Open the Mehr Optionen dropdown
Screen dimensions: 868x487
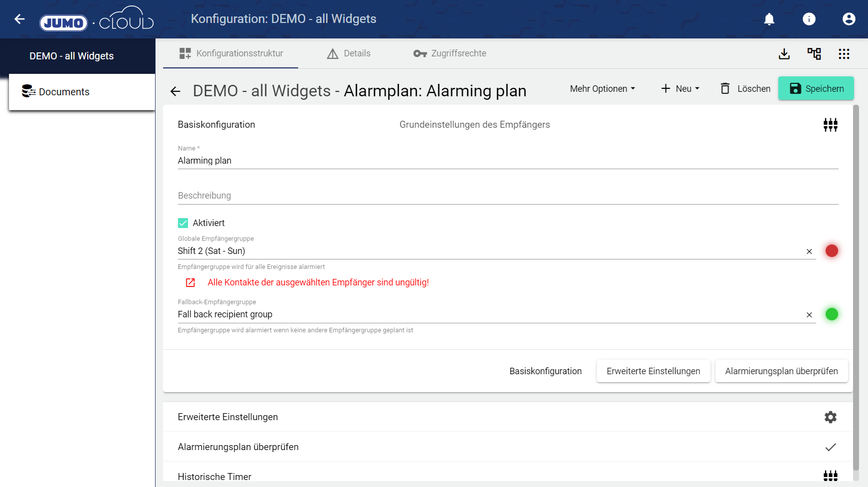coord(602,89)
